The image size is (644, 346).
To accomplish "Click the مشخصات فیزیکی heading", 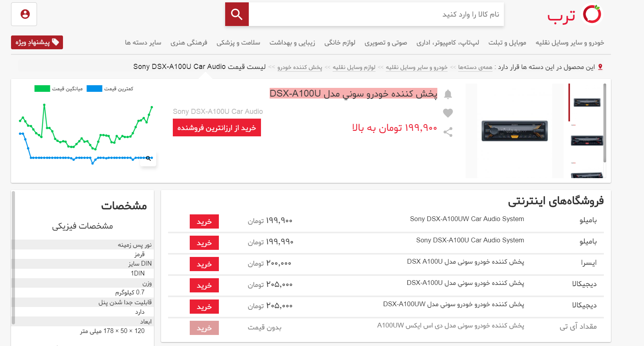I will click(x=83, y=226).
